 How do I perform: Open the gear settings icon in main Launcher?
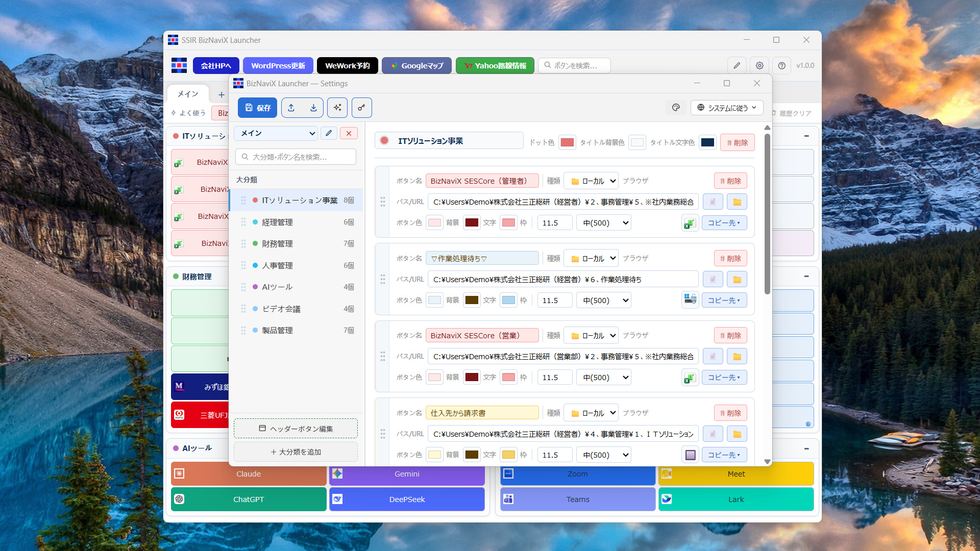point(759,65)
